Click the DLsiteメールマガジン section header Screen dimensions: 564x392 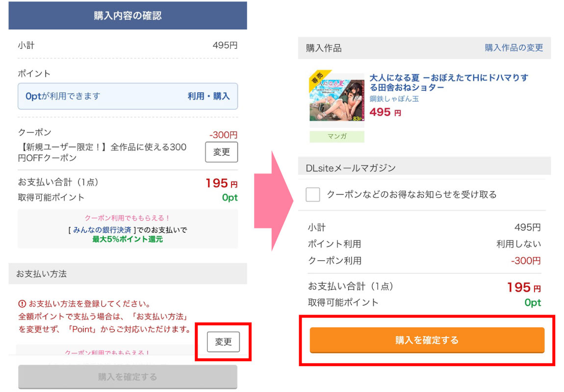[424, 168]
